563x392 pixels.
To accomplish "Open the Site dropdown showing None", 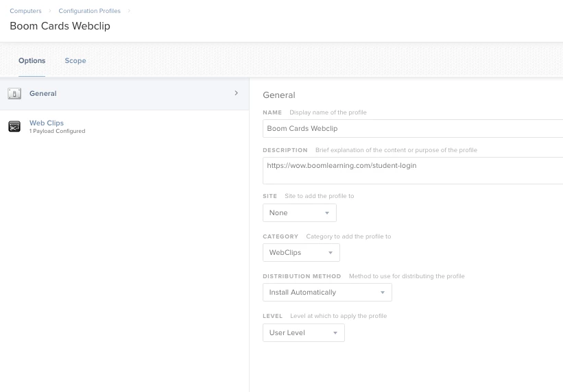I will [x=300, y=213].
